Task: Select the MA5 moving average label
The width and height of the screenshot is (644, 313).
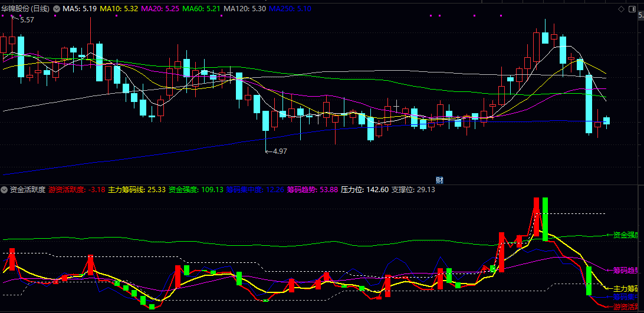Action: [x=80, y=9]
